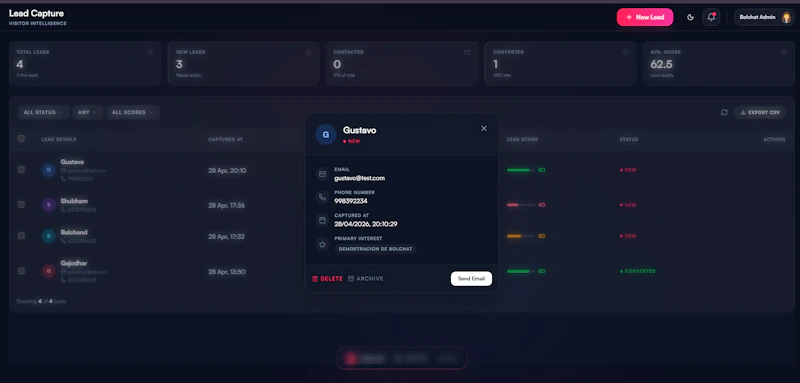Image resolution: width=800 pixels, height=383 pixels.
Task: Click the Lead Details column header
Action: (59, 139)
